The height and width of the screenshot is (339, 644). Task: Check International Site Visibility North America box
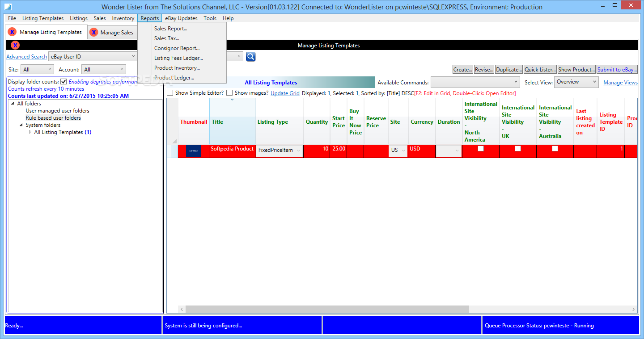481,149
